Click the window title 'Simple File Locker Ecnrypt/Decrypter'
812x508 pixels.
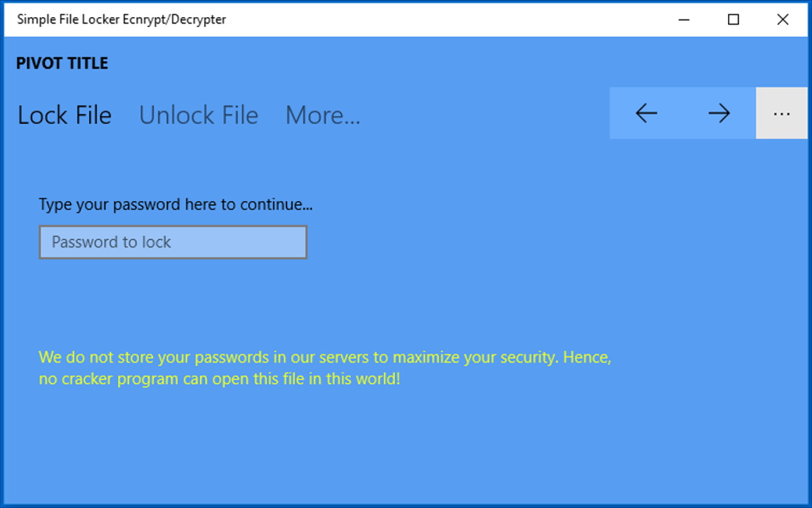[x=121, y=19]
